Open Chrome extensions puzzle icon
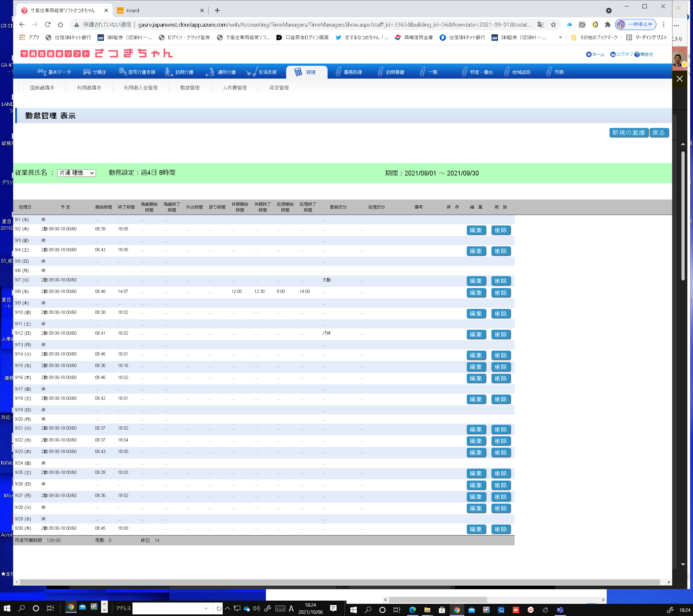The width and height of the screenshot is (693, 616). 608,24
